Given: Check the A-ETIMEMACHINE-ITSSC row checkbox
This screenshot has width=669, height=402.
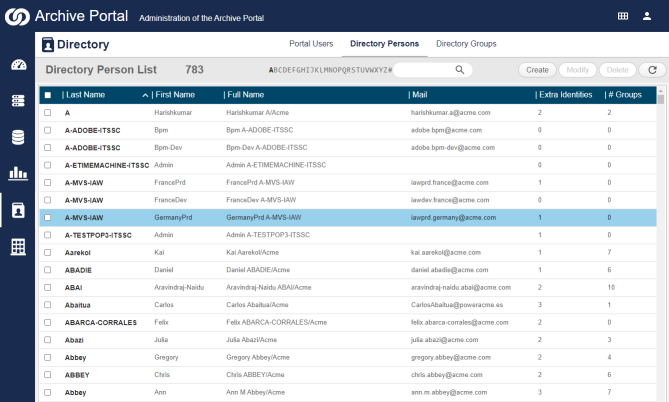Looking at the screenshot, I should (x=48, y=165).
